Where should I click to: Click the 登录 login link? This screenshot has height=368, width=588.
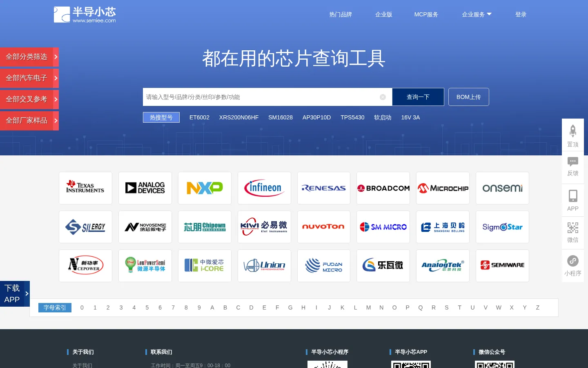[x=521, y=14]
